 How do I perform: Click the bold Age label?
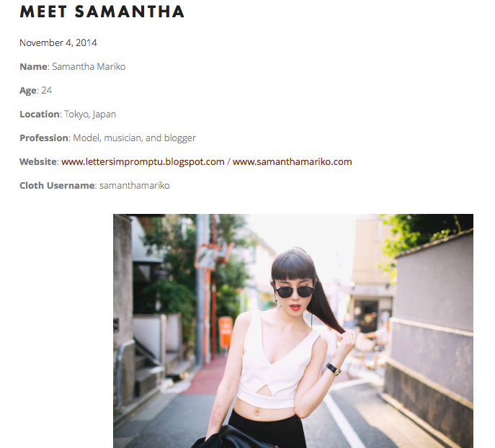click(x=28, y=91)
